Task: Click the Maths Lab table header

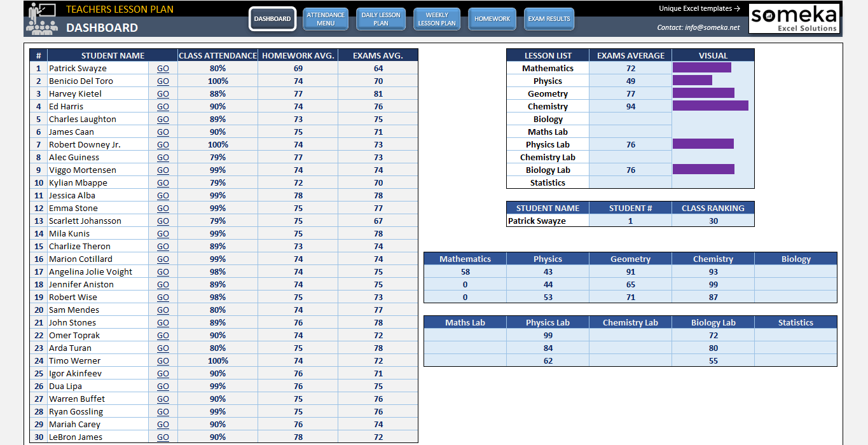Action: [465, 322]
